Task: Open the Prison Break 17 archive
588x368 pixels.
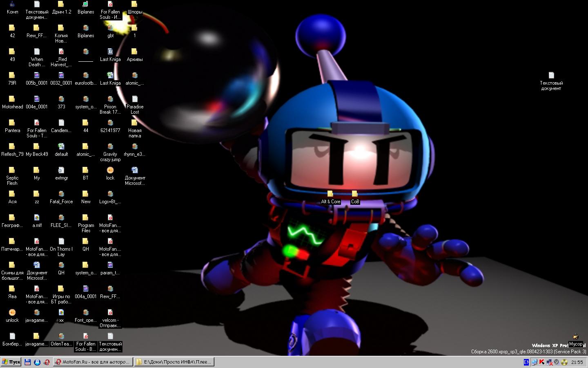Action: point(110,105)
